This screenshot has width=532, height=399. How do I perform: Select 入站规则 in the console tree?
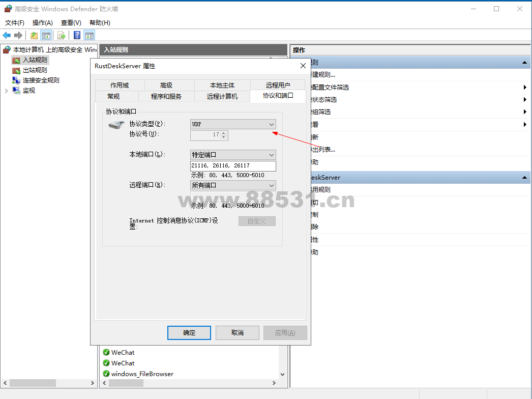click(35, 60)
